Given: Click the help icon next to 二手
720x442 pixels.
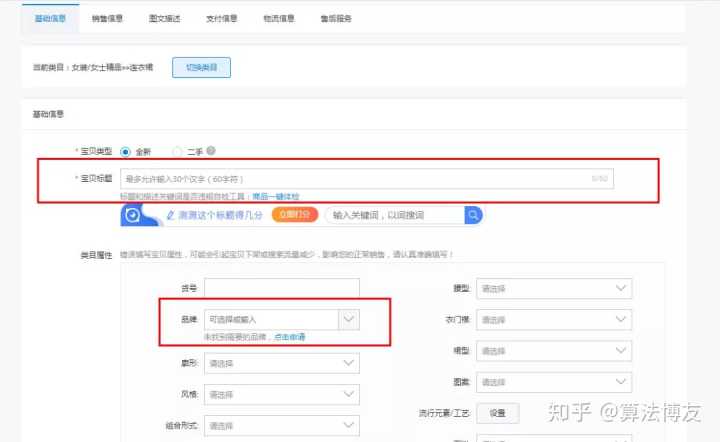Looking at the screenshot, I should tap(211, 151).
